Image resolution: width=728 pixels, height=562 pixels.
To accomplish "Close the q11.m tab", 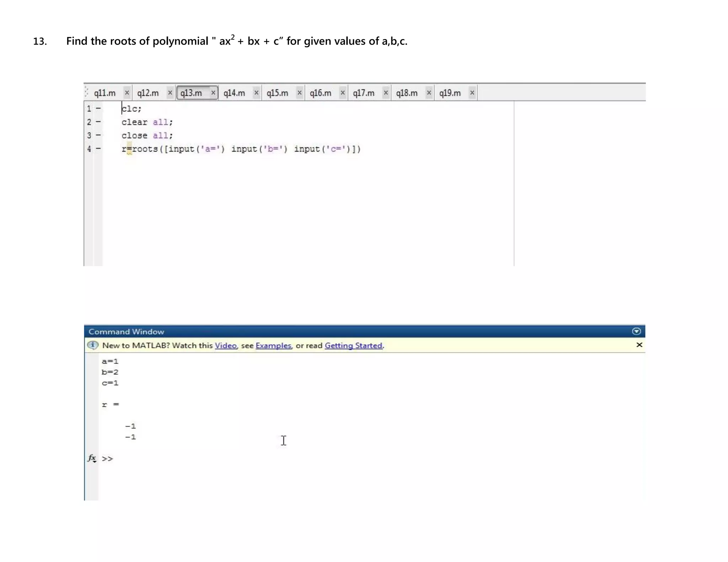I will pos(127,93).
